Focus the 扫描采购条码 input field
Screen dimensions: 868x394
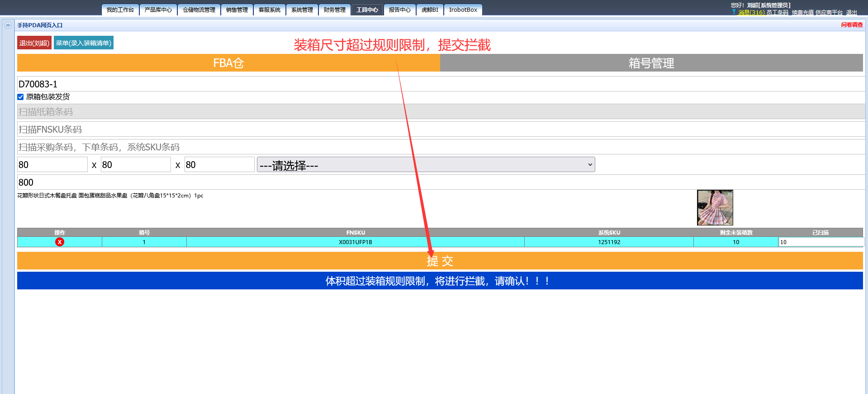(x=441, y=147)
